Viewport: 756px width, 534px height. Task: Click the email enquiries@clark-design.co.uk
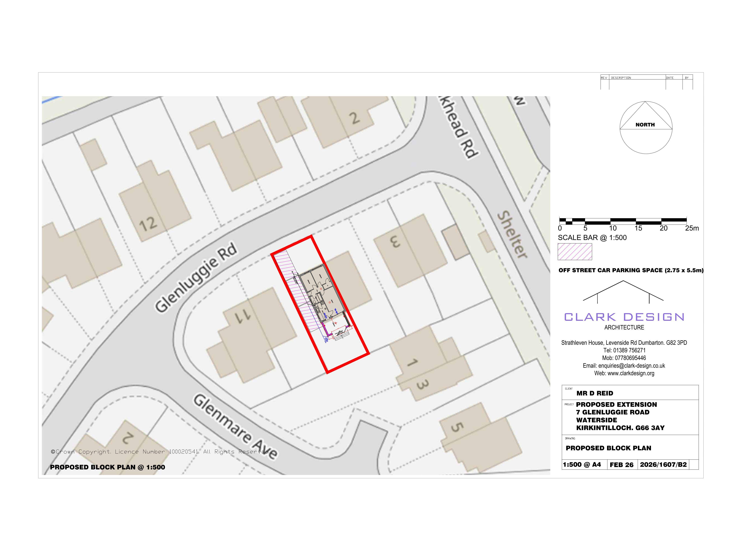click(624, 366)
